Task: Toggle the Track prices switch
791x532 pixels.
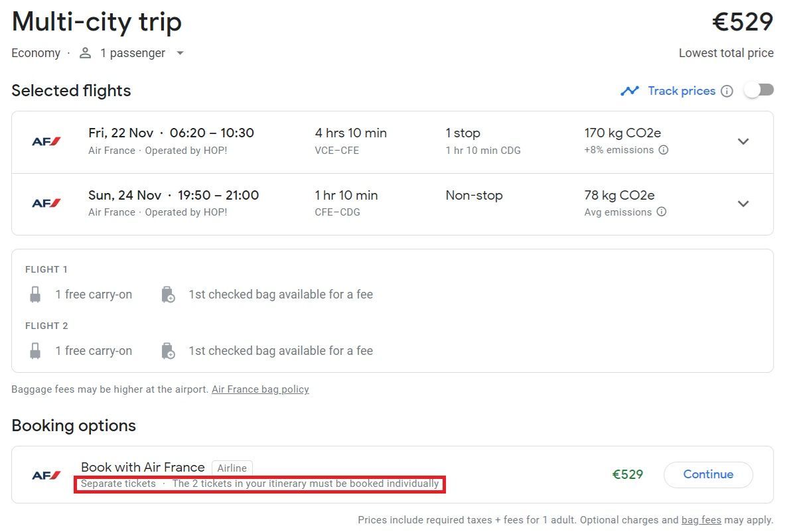Action: coord(758,90)
